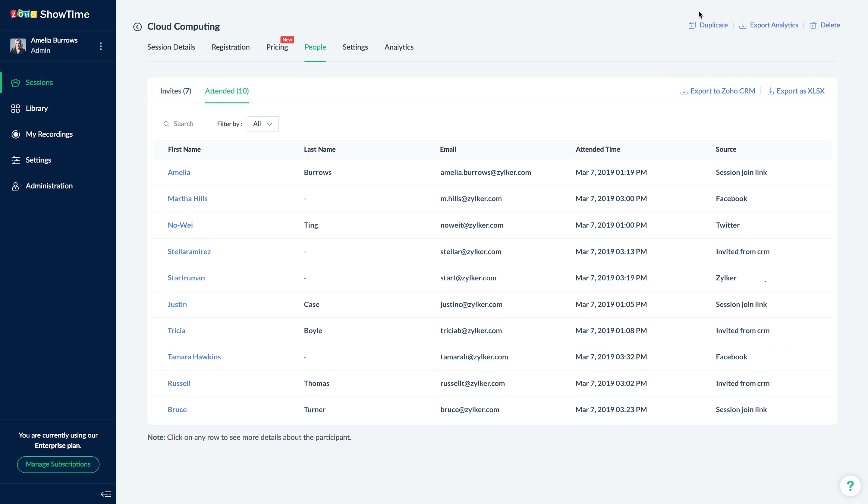This screenshot has width=868, height=504.
Task: Click the Delete trash icon
Action: coord(813,26)
